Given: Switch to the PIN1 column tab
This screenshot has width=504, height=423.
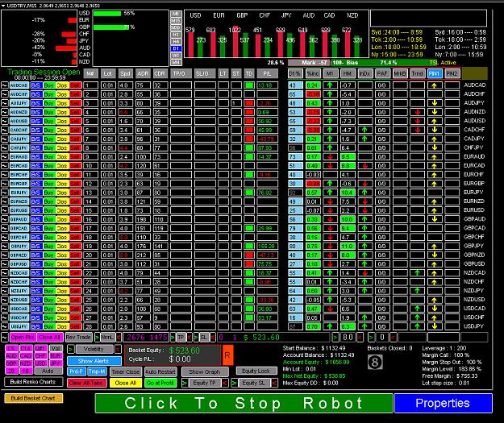Looking at the screenshot, I should click(435, 74).
